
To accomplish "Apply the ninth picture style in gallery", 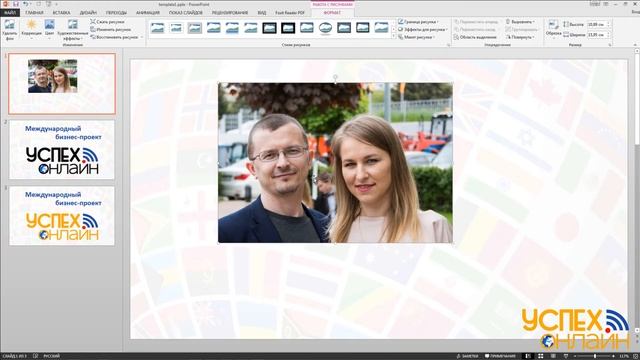I will click(307, 28).
